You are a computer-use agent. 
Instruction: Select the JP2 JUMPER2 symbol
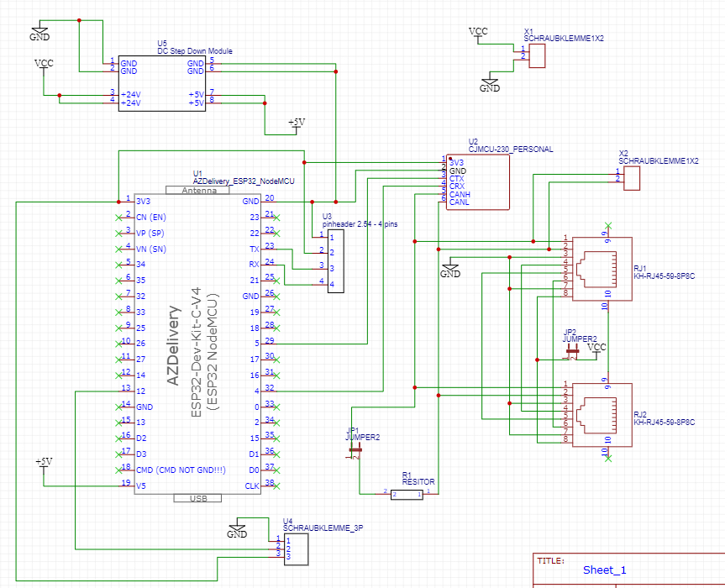572,352
